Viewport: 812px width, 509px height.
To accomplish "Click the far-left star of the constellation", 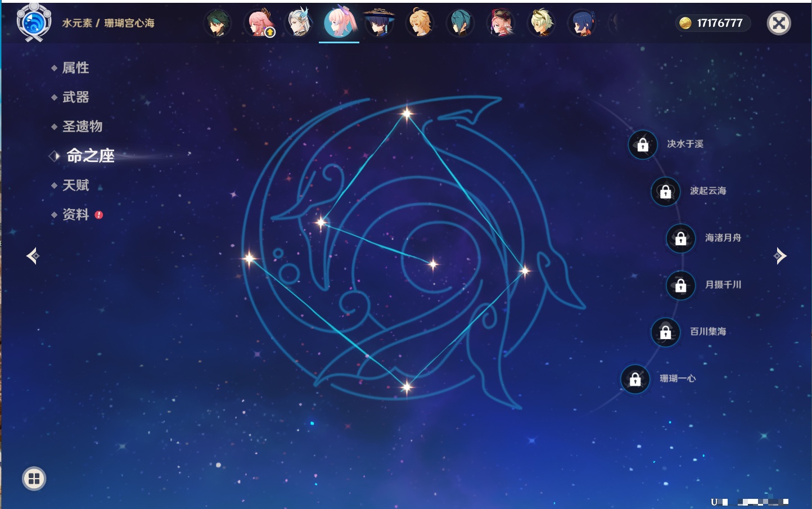I will pos(249,259).
